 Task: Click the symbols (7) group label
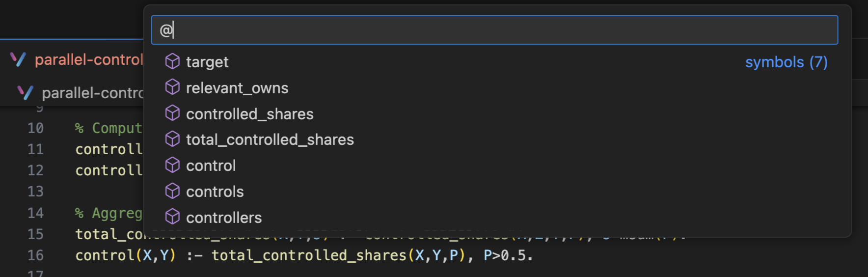click(x=786, y=62)
